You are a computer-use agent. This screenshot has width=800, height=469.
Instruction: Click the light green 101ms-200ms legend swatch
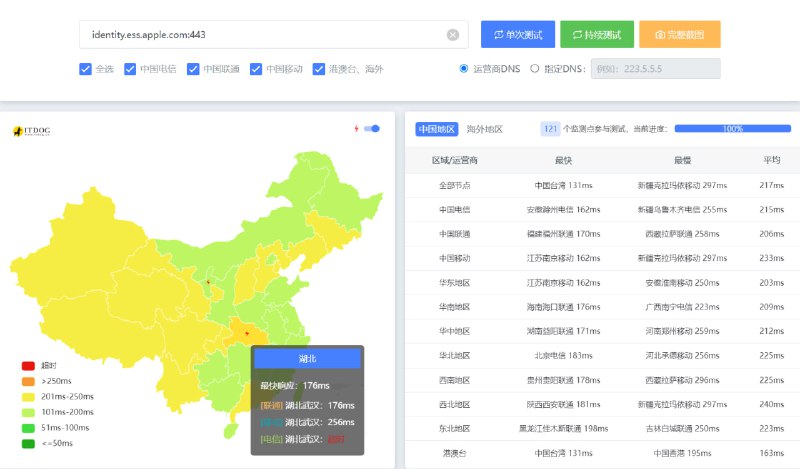[x=28, y=412]
